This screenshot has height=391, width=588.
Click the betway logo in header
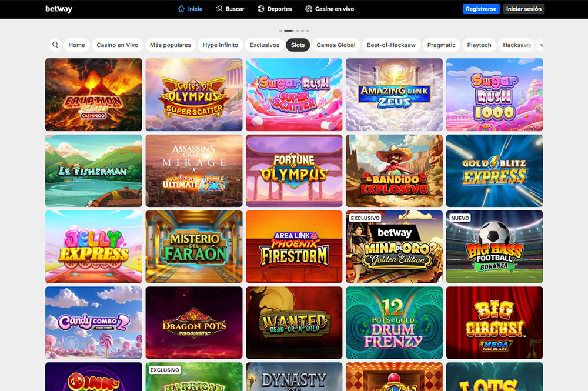pos(59,9)
